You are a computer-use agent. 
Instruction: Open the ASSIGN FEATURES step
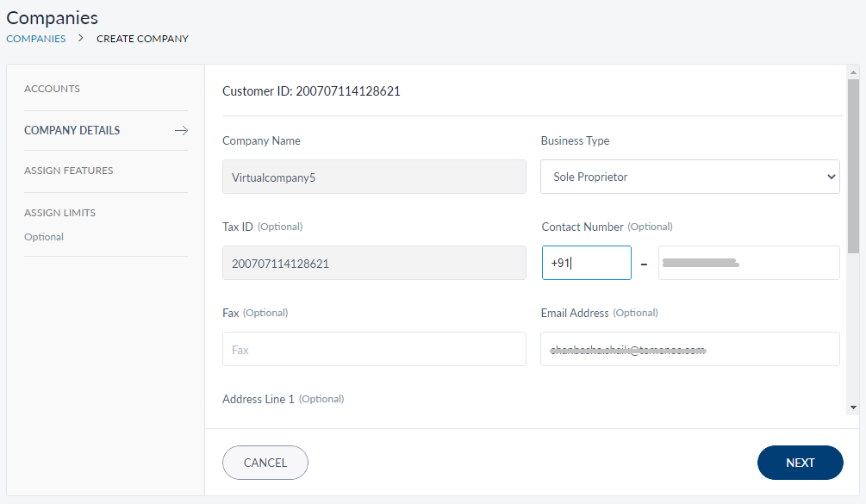click(69, 171)
